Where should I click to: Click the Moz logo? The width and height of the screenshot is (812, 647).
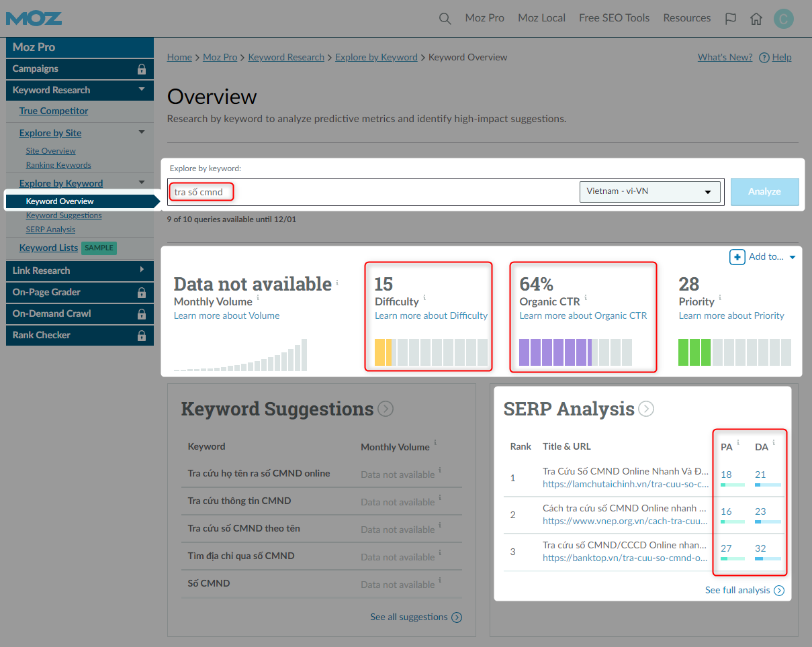click(34, 17)
